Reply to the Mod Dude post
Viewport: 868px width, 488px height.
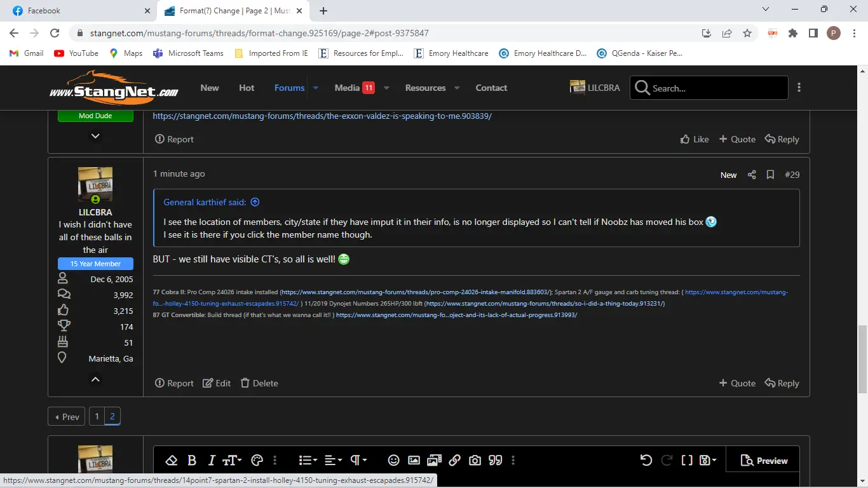coord(782,139)
